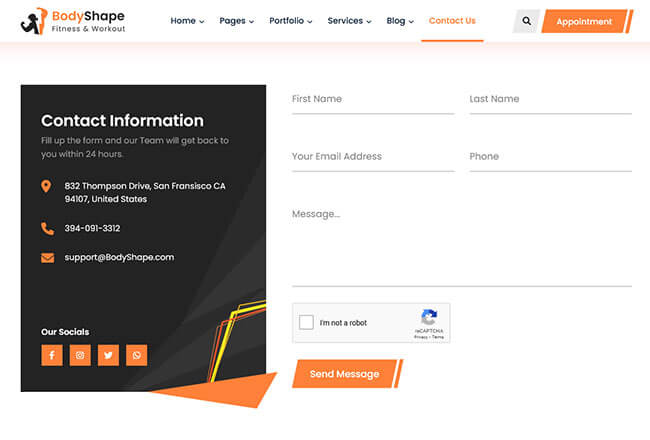
Task: Open the Twitter social icon
Action: (x=108, y=354)
